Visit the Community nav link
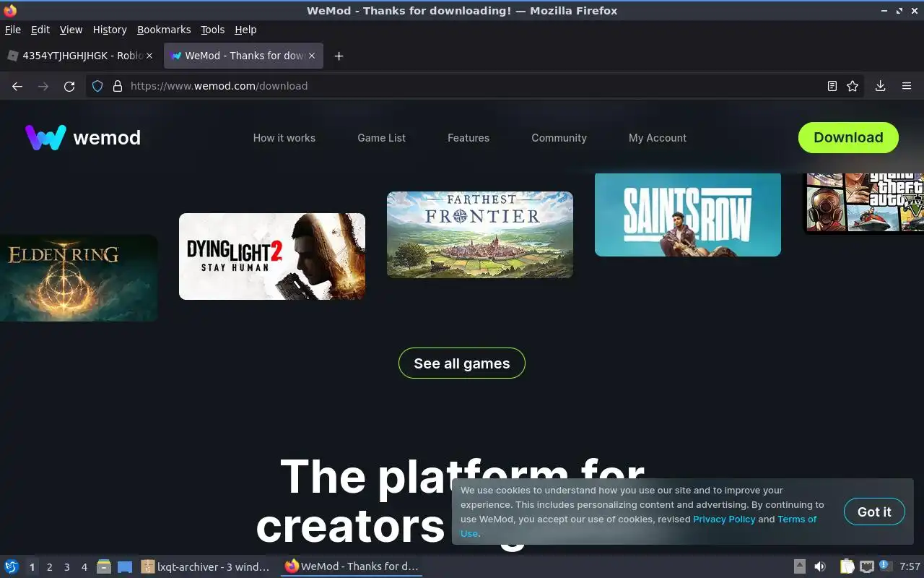This screenshot has width=924, height=578. click(x=559, y=138)
